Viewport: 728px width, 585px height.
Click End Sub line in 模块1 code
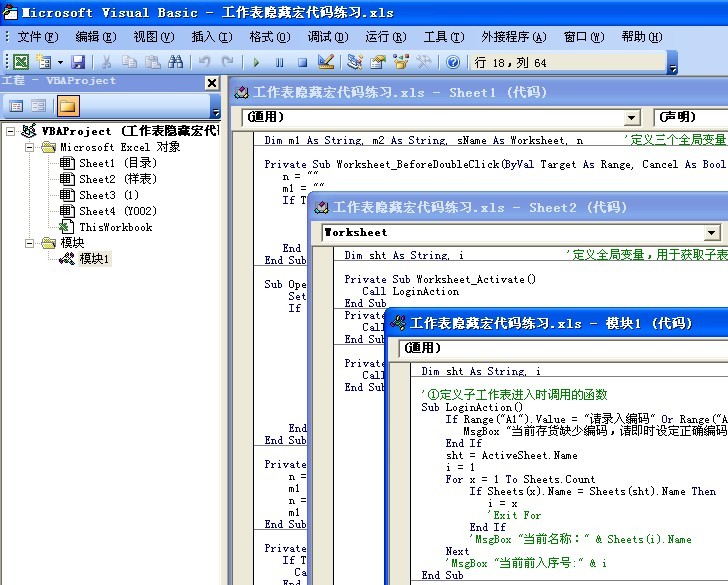[442, 575]
